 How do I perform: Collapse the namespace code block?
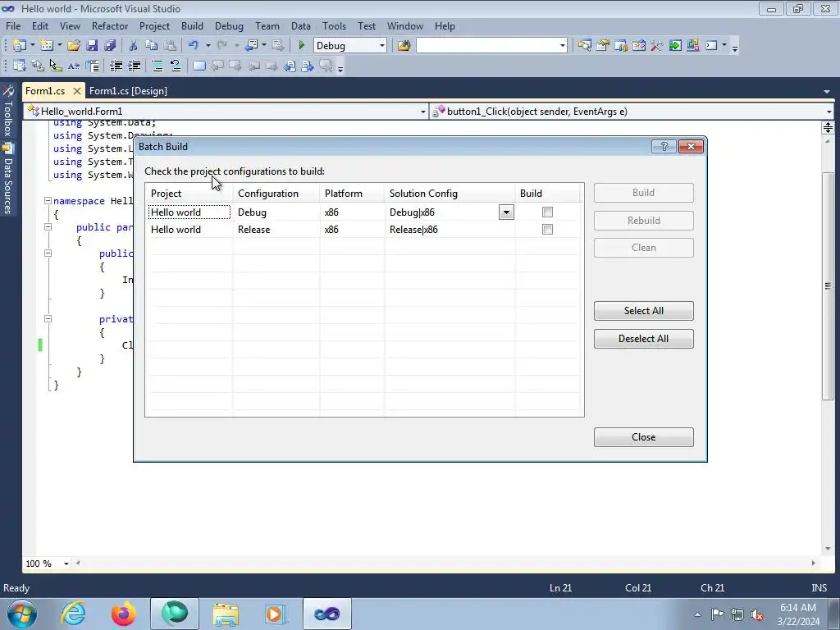(x=48, y=201)
